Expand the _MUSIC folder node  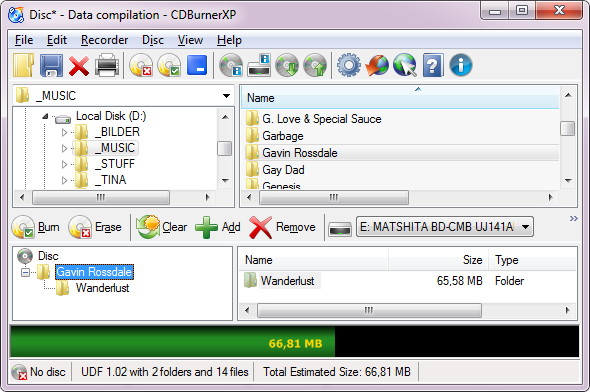tap(64, 148)
